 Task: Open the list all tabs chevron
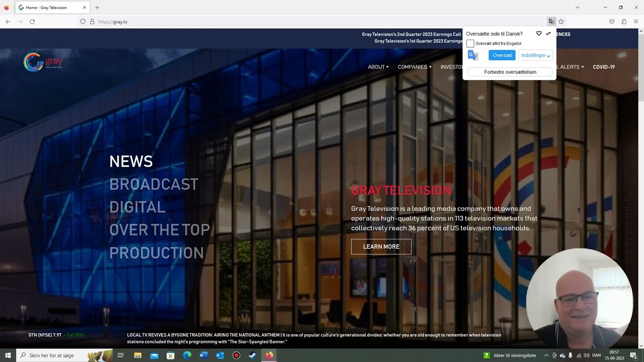(x=578, y=8)
